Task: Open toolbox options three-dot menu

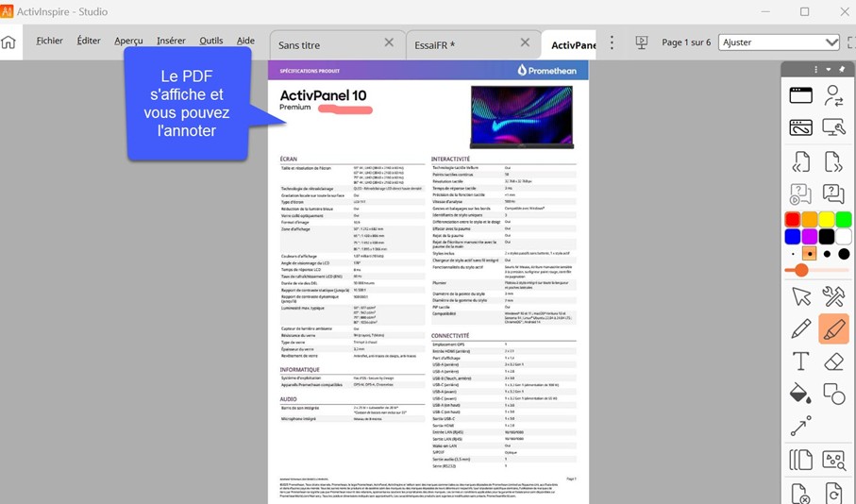Action: (x=815, y=69)
